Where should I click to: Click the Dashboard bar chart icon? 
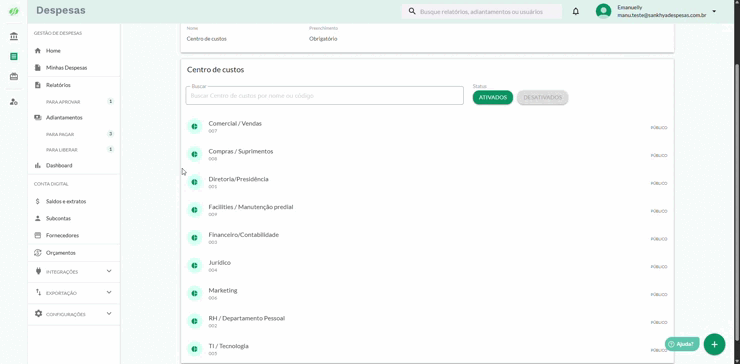[38, 166]
